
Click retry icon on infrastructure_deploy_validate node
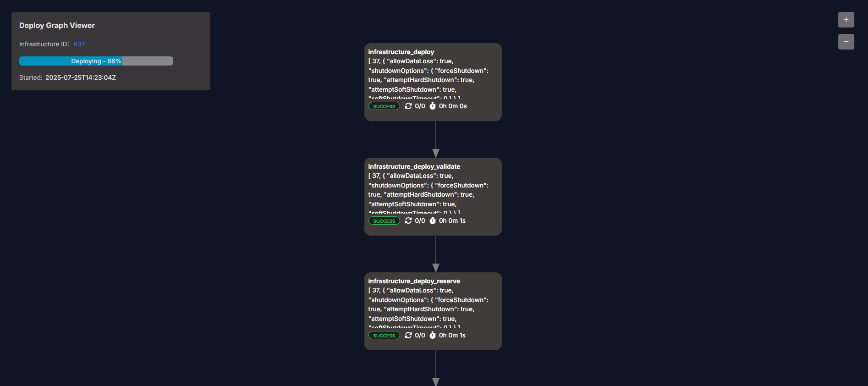click(408, 221)
